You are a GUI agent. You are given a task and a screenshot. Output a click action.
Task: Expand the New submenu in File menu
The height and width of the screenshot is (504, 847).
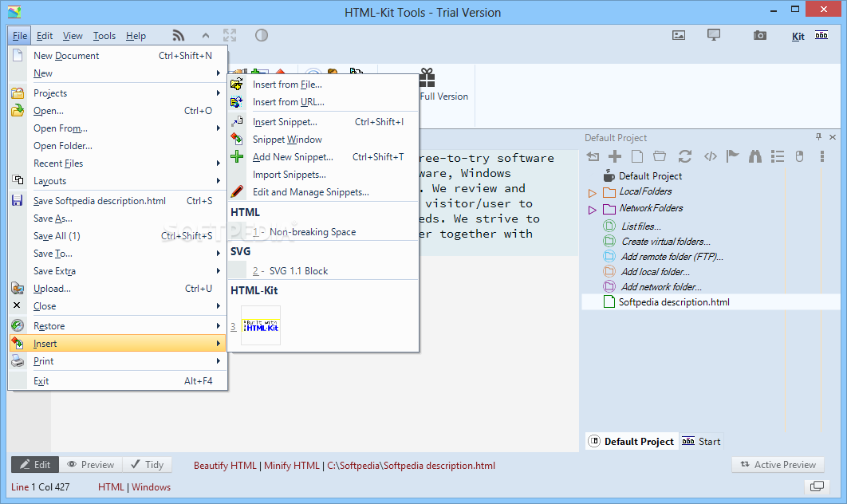[118, 73]
